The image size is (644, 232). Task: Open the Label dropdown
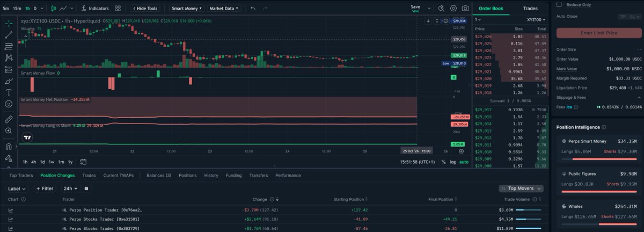(x=18, y=189)
